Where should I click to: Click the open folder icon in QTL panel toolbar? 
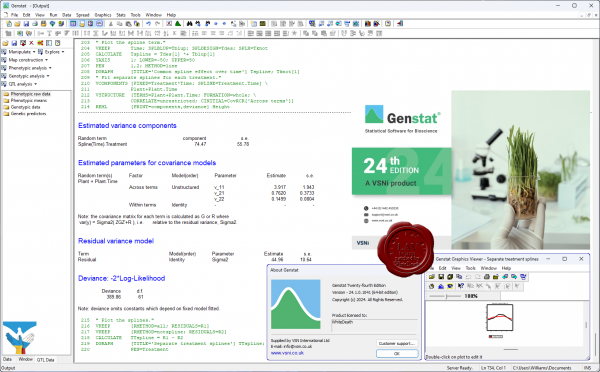(x=5, y=43)
